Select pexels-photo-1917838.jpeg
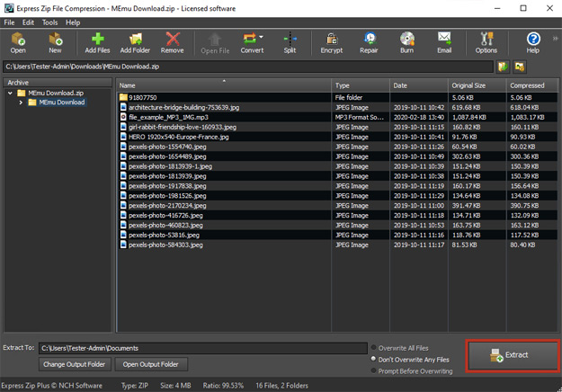562x392 pixels. coord(337,186)
